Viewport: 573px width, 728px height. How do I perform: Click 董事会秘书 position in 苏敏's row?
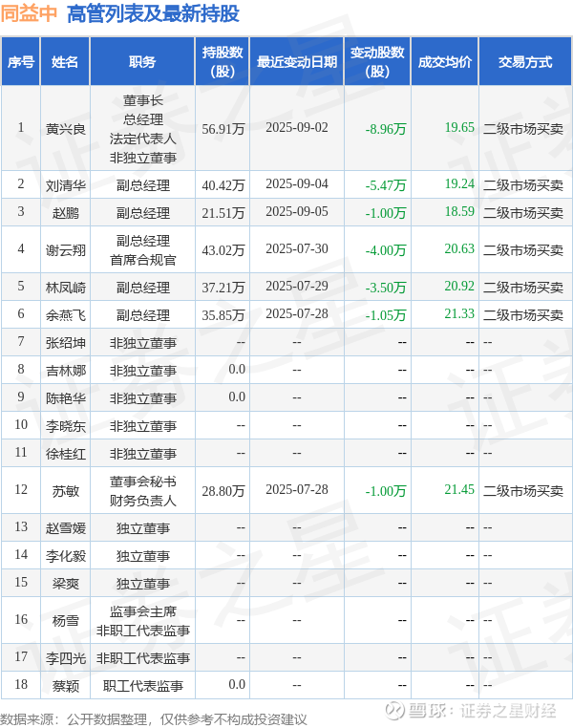pos(143,482)
